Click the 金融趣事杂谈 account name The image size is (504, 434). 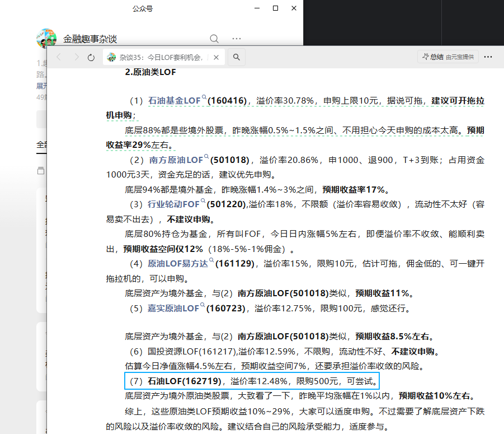(90, 39)
